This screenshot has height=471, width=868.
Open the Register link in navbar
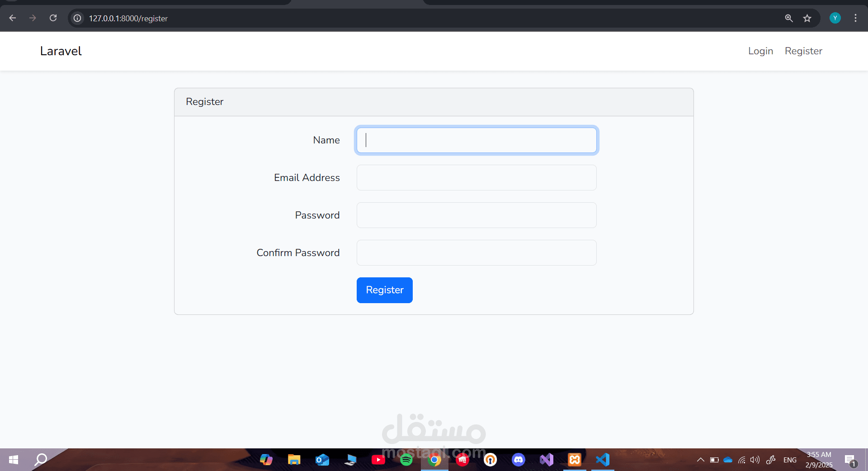pos(803,51)
